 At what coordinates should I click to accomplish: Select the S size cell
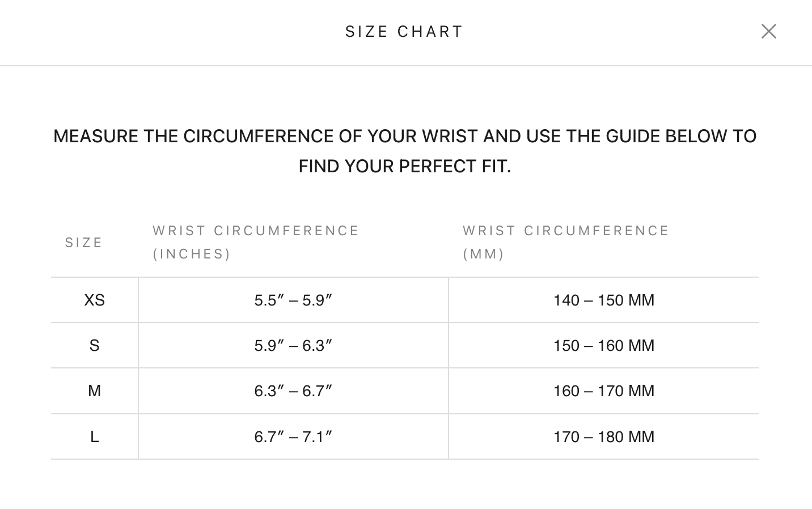(95, 345)
